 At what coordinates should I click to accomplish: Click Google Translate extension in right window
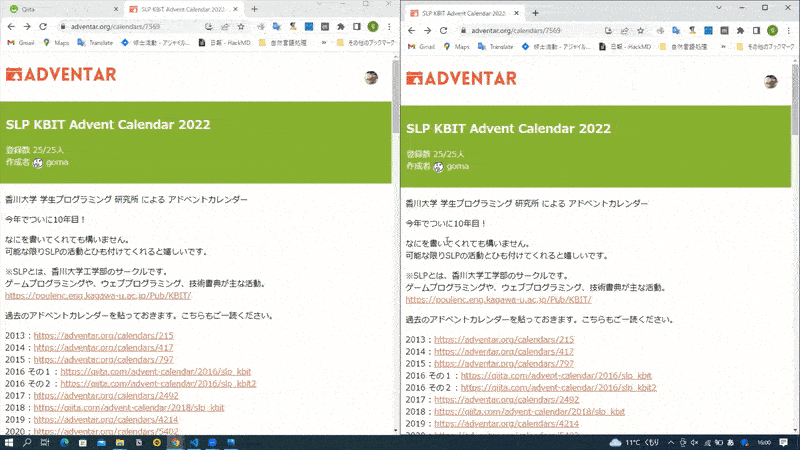point(676,31)
